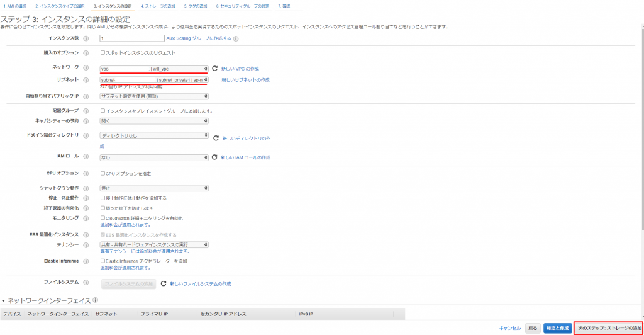Tick CPU オプションを指定 checkbox
644x335 pixels.
103,173
